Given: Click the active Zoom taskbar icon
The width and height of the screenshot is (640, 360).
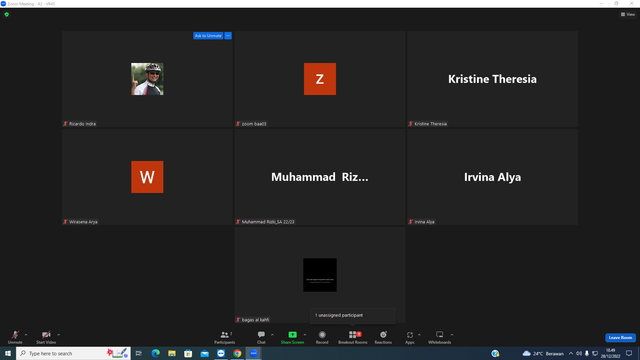Looking at the screenshot, I should click(253, 353).
